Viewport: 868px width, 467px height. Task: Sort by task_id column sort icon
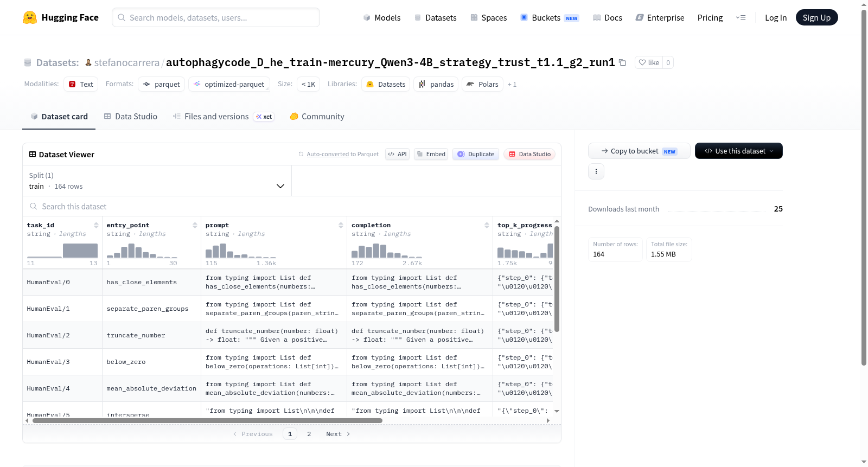click(96, 225)
